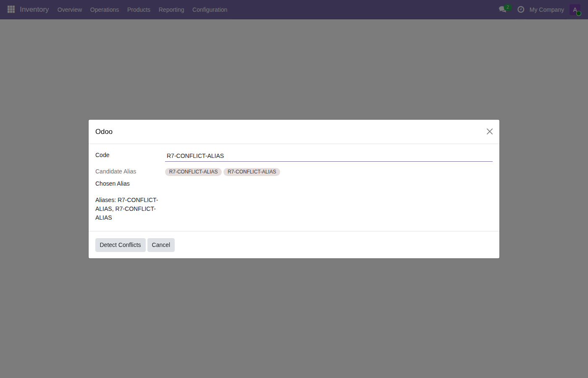Click the Code field label
The image size is (588, 378).
pyautogui.click(x=102, y=155)
